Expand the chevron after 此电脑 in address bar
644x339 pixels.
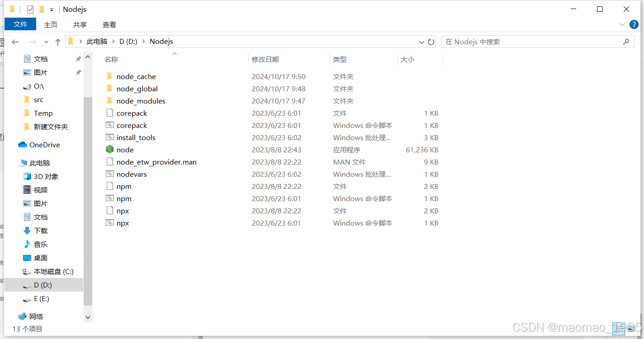point(113,42)
